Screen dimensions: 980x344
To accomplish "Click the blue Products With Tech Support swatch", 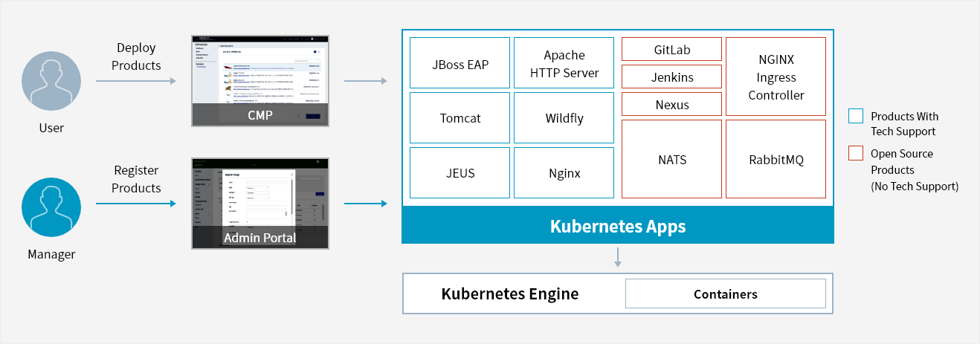I will click(856, 116).
